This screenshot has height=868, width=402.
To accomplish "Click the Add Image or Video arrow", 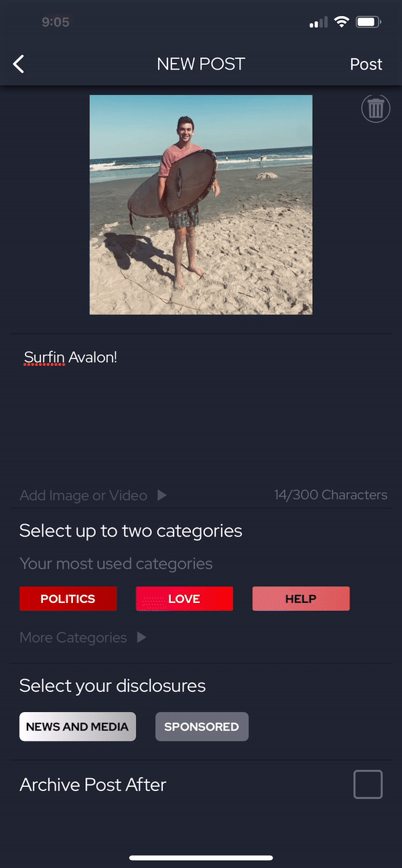I will point(161,495).
